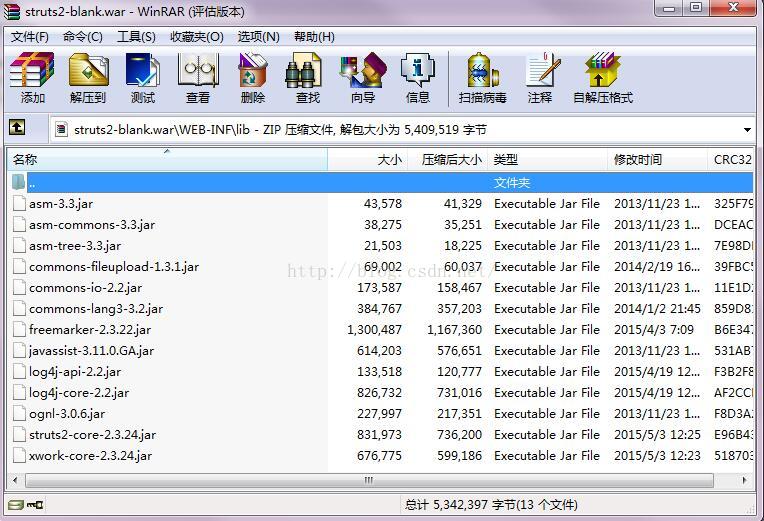The height and width of the screenshot is (521, 764).
Task: Click the 删除 (Delete) toolbar icon
Action: tap(252, 70)
